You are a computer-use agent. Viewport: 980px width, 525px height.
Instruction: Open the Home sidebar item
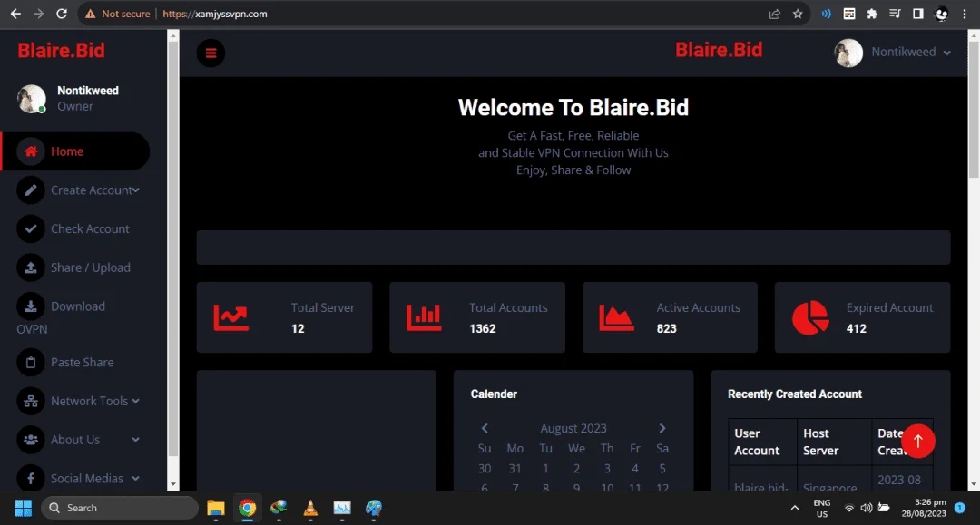pos(75,151)
